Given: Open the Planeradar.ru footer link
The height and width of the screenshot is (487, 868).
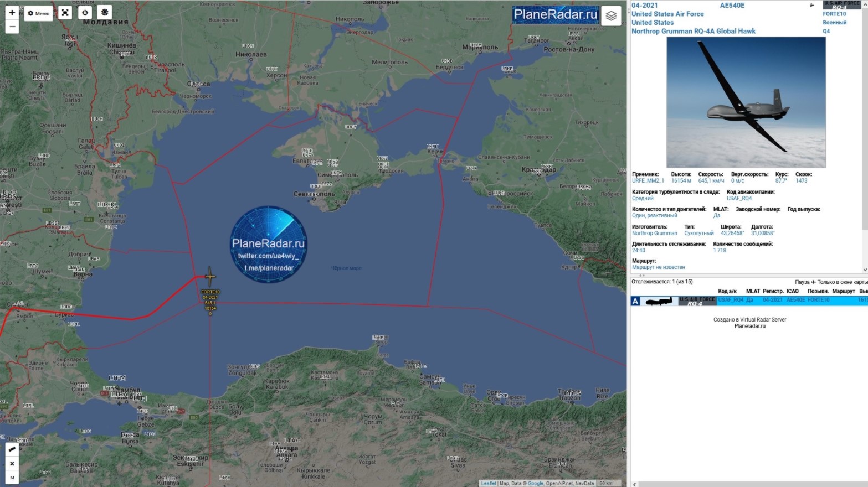Looking at the screenshot, I should point(750,327).
